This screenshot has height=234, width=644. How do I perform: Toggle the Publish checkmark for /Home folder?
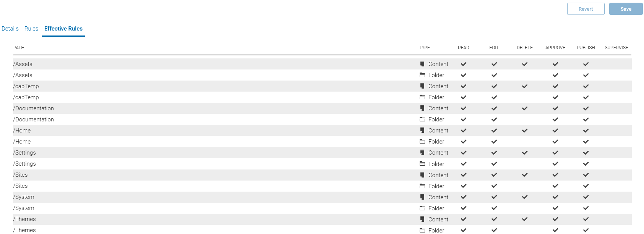[x=586, y=142]
